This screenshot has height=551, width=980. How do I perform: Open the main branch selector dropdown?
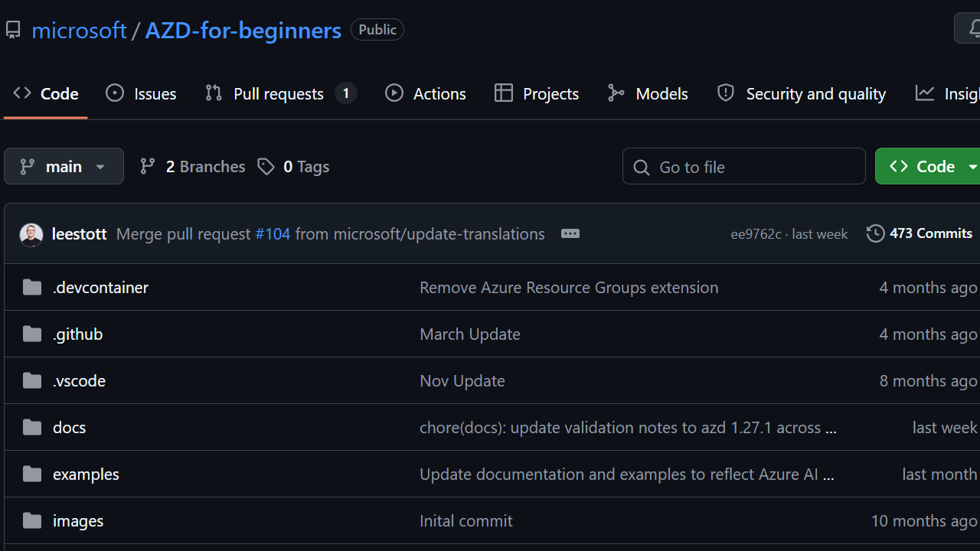pyautogui.click(x=64, y=166)
